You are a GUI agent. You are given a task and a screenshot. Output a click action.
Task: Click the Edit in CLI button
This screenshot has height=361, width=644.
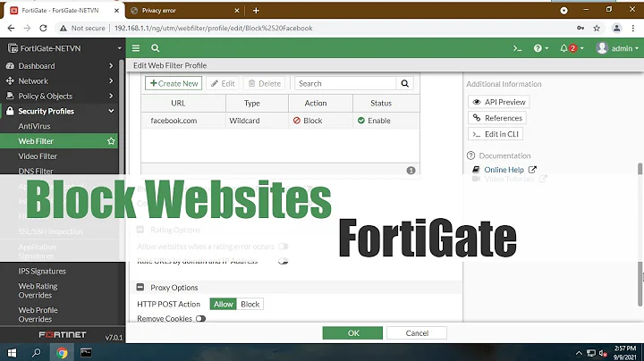496,134
